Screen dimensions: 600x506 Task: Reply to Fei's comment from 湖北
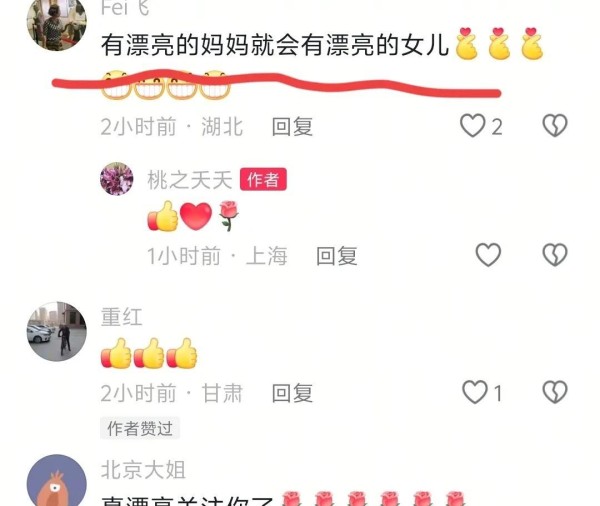click(292, 127)
